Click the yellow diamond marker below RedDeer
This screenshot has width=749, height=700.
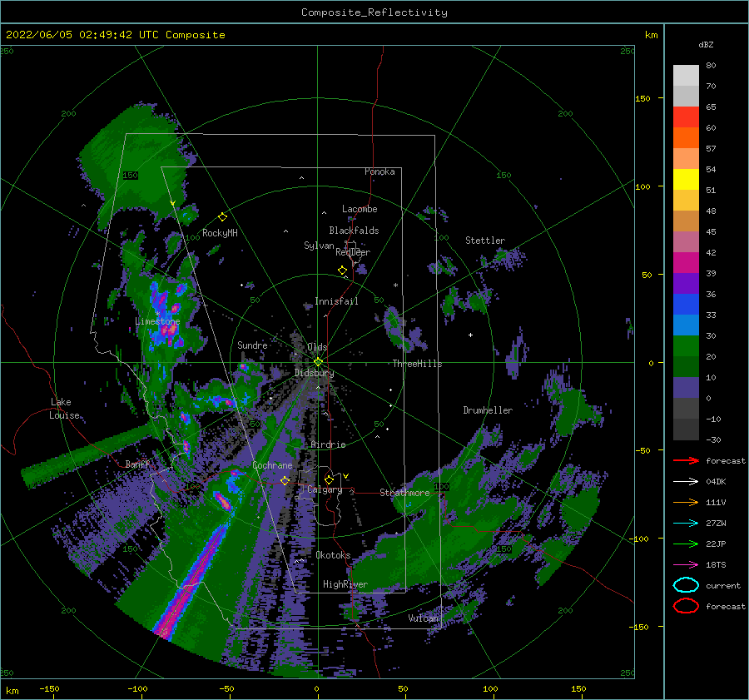342,271
